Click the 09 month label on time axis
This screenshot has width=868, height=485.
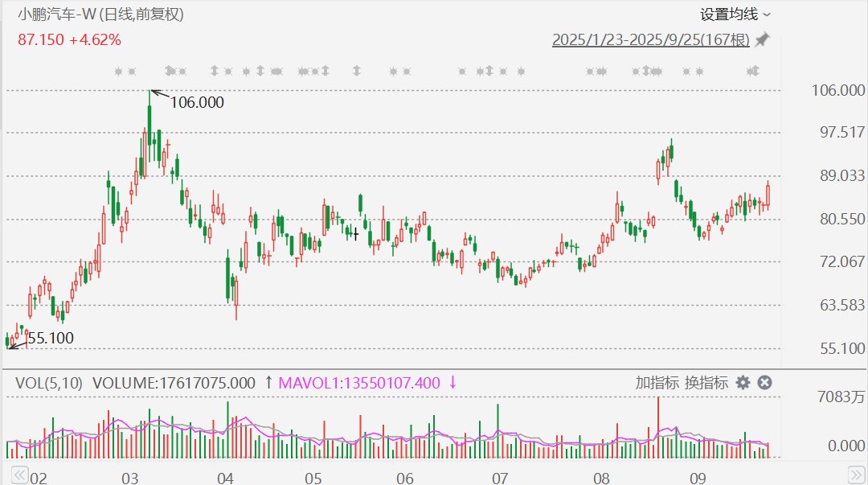click(x=698, y=479)
